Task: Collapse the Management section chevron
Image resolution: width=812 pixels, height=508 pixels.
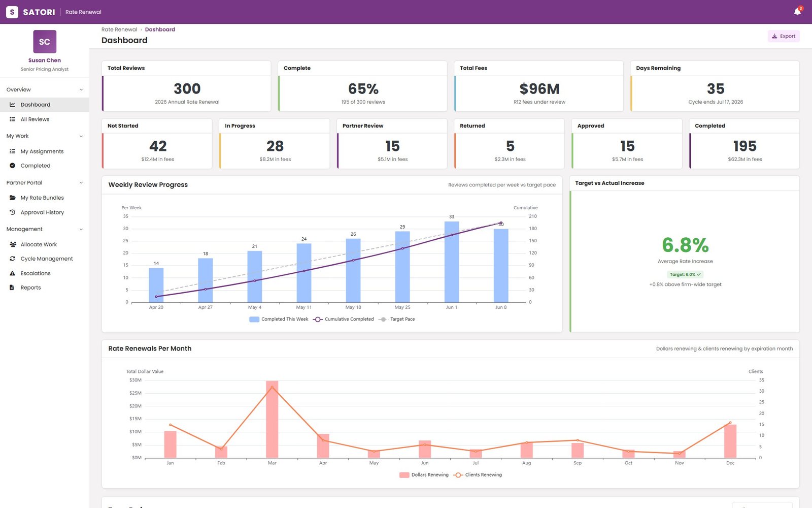Action: click(81, 229)
